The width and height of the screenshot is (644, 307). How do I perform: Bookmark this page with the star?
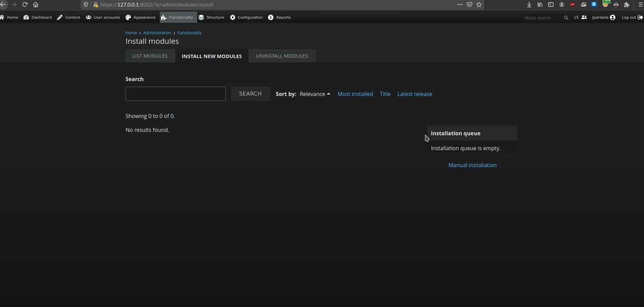tap(479, 5)
